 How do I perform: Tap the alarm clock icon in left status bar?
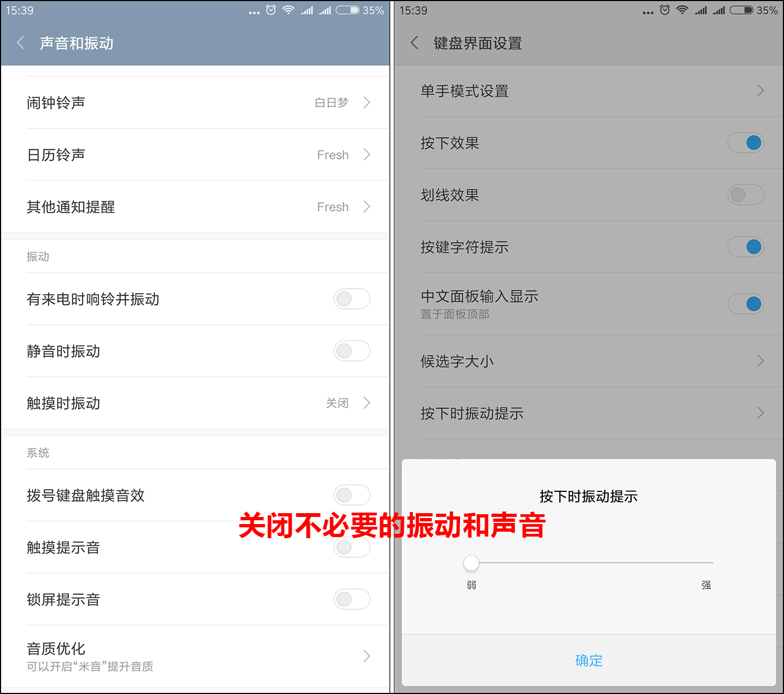tap(271, 10)
